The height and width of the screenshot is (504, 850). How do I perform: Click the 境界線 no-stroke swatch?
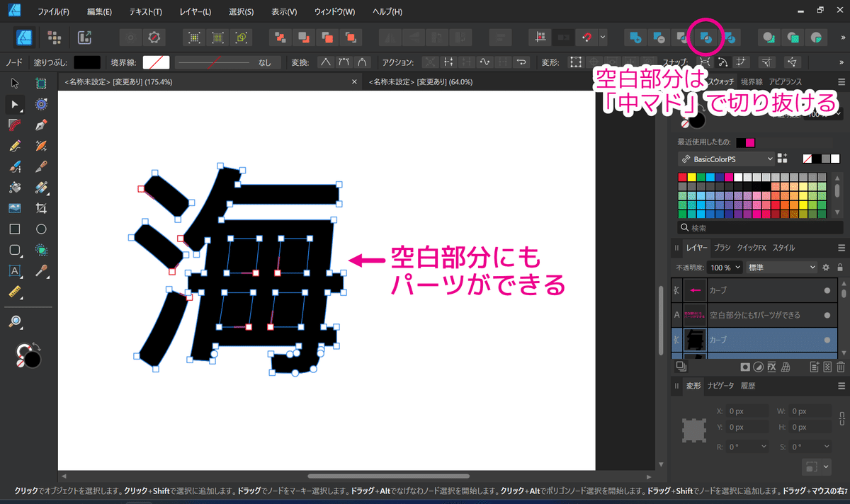pyautogui.click(x=157, y=62)
